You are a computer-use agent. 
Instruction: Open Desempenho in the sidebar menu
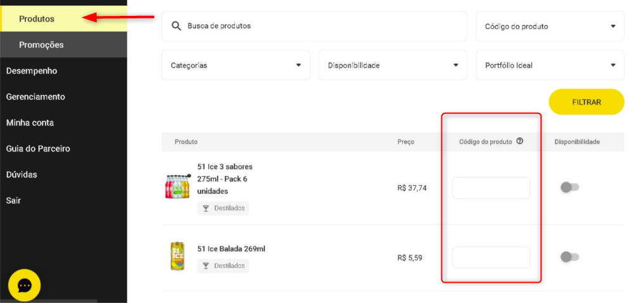(x=32, y=71)
